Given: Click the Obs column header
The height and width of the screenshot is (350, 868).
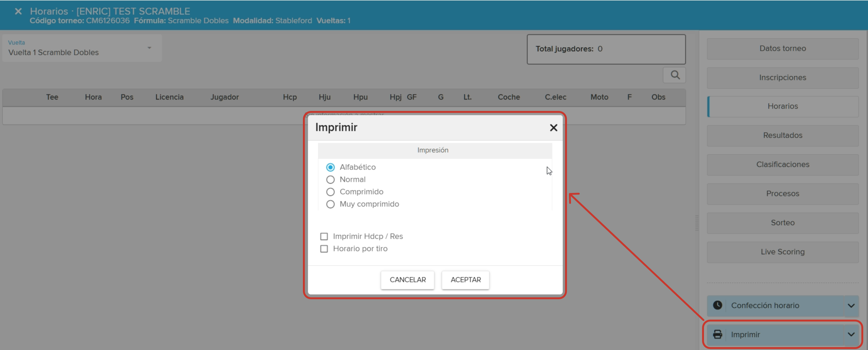Looking at the screenshot, I should (658, 97).
